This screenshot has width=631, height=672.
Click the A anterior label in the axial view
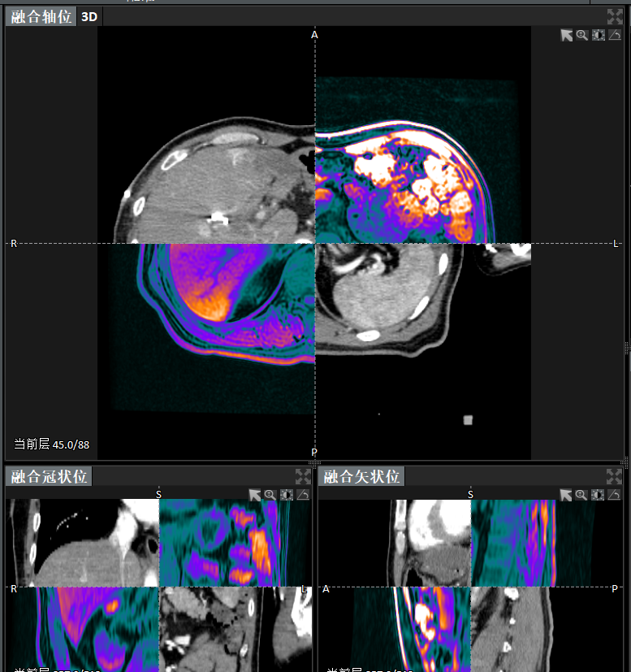click(x=314, y=35)
